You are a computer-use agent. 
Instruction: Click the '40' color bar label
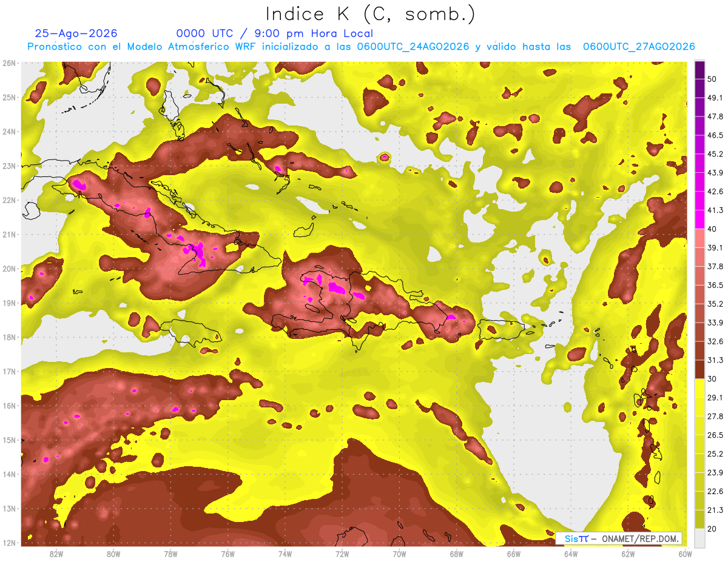[712, 229]
